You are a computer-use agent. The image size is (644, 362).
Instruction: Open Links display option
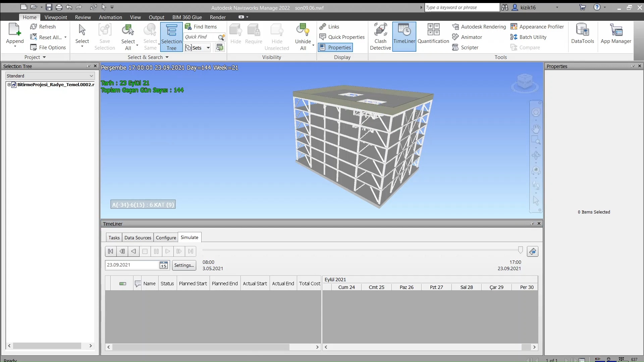pos(329,27)
